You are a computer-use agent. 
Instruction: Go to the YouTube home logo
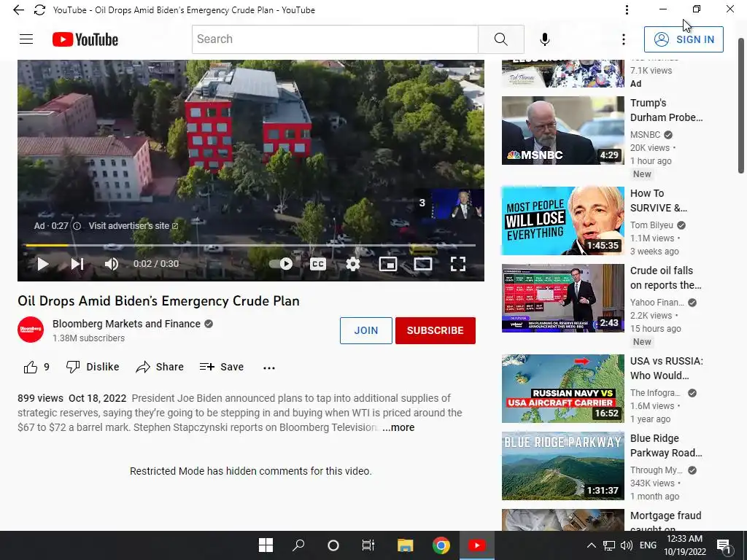(85, 39)
